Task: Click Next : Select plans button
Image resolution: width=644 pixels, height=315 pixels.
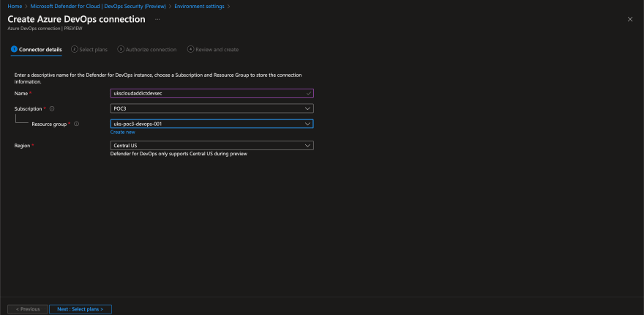Action: click(80, 309)
